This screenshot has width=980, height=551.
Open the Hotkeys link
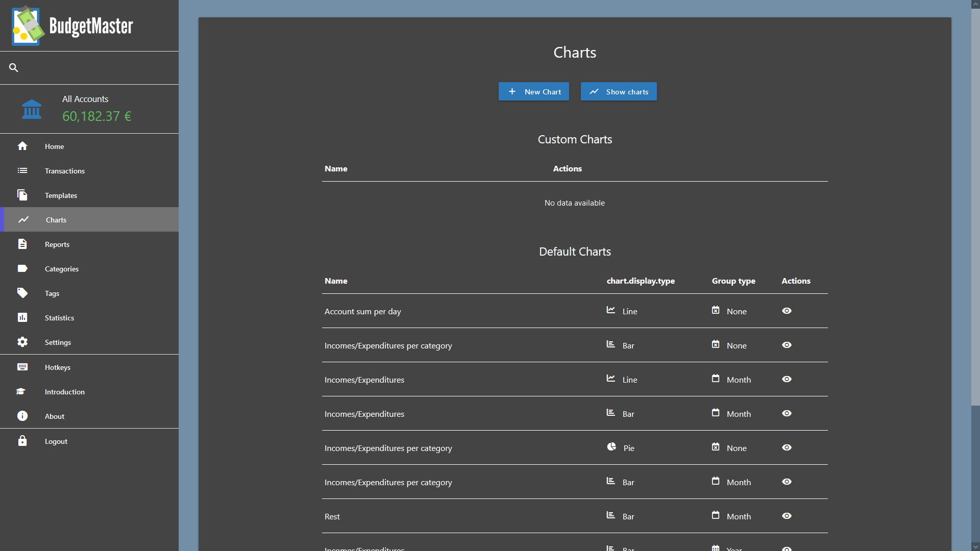[x=89, y=367]
